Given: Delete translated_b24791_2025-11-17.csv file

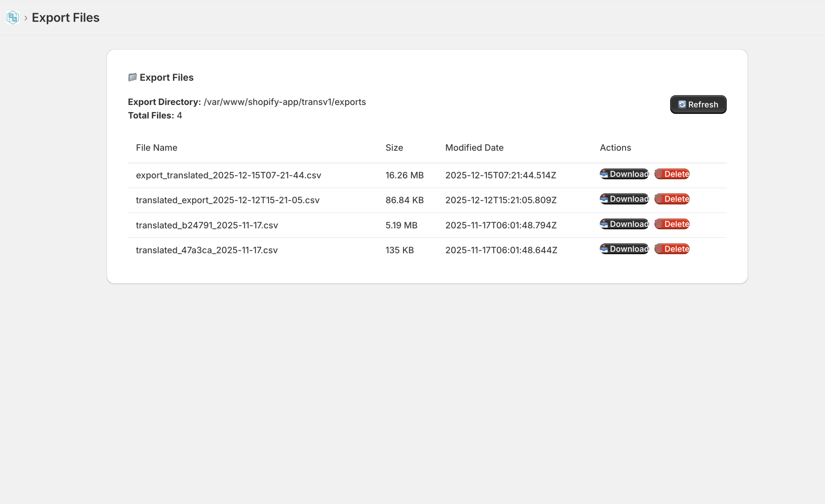Looking at the screenshot, I should (672, 224).
